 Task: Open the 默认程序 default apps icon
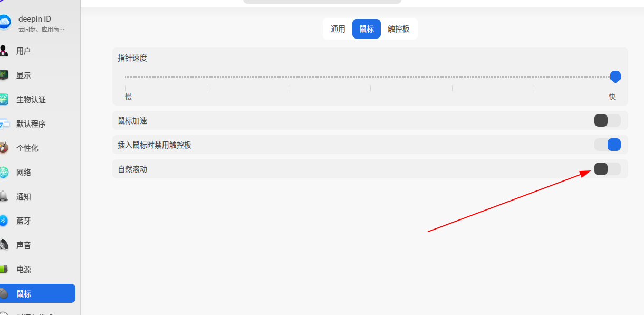[x=5, y=124]
